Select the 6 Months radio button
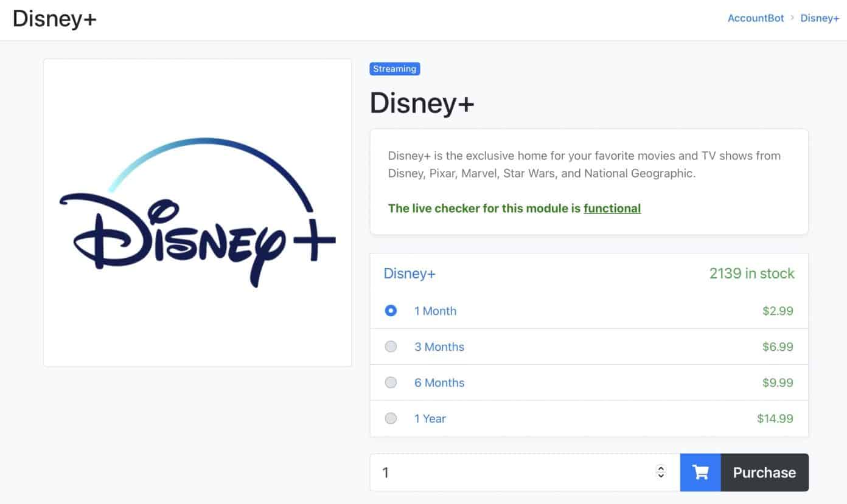This screenshot has width=847, height=504. (391, 382)
